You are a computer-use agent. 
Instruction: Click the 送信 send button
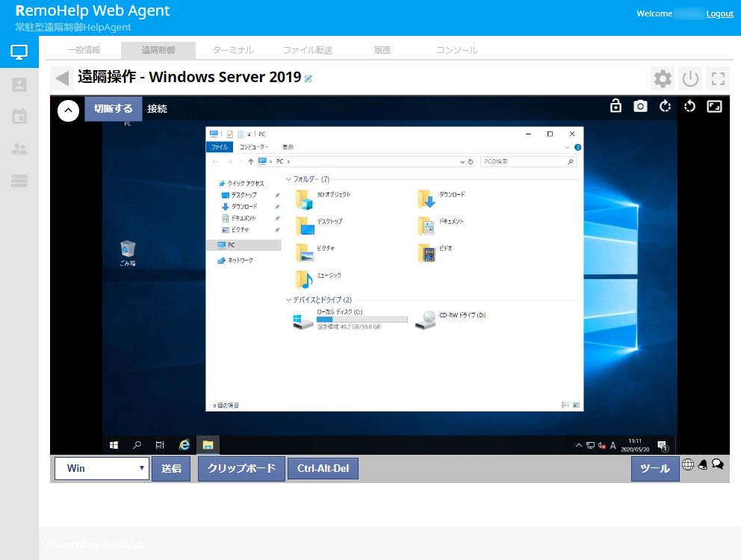pos(171,469)
